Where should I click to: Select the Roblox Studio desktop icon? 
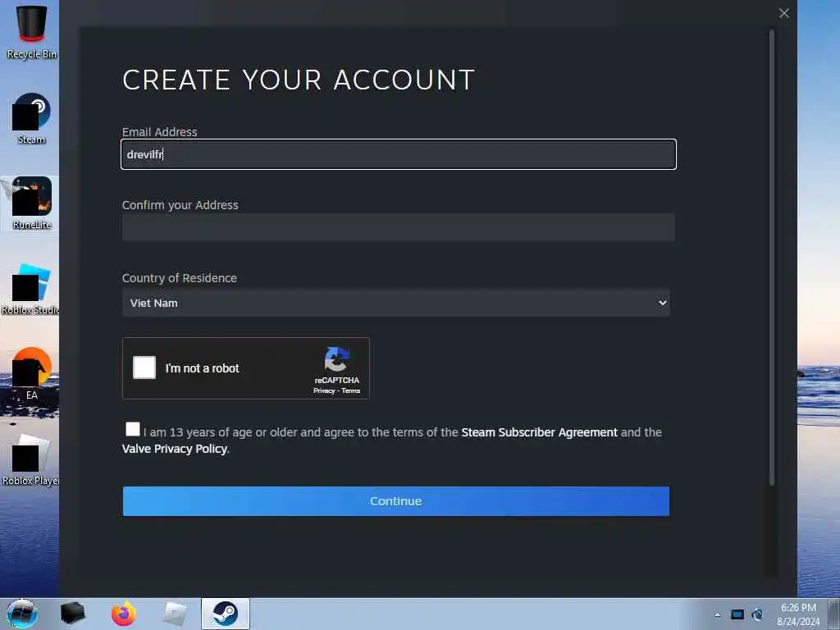tap(30, 289)
